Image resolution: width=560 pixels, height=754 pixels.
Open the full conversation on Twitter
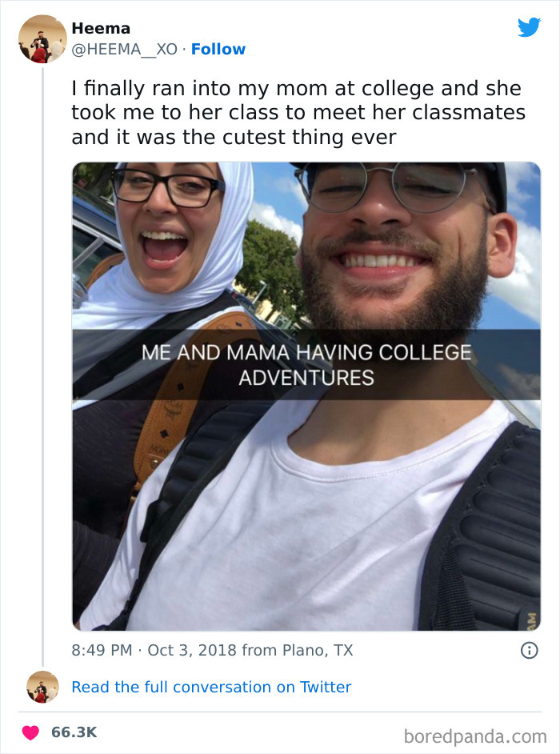[x=212, y=687]
